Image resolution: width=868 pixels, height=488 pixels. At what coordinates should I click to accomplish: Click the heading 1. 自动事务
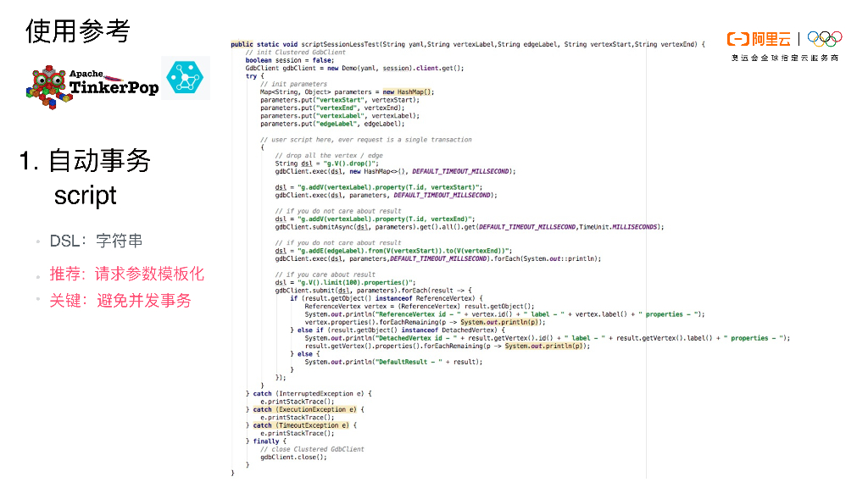(x=85, y=161)
